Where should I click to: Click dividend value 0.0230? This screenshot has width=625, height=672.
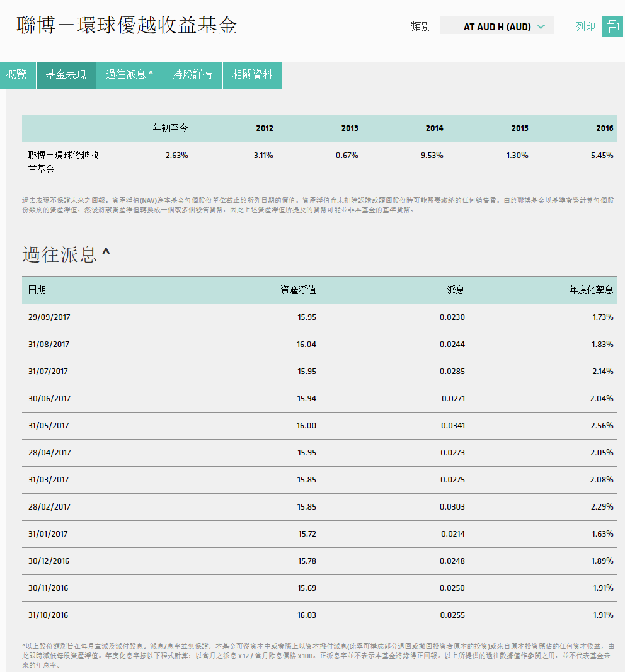(x=452, y=317)
